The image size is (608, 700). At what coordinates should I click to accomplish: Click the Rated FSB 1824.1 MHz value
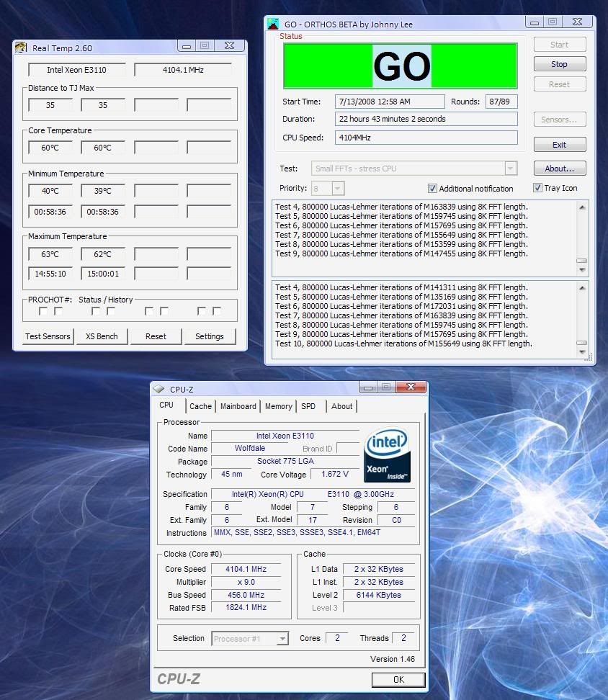246,608
